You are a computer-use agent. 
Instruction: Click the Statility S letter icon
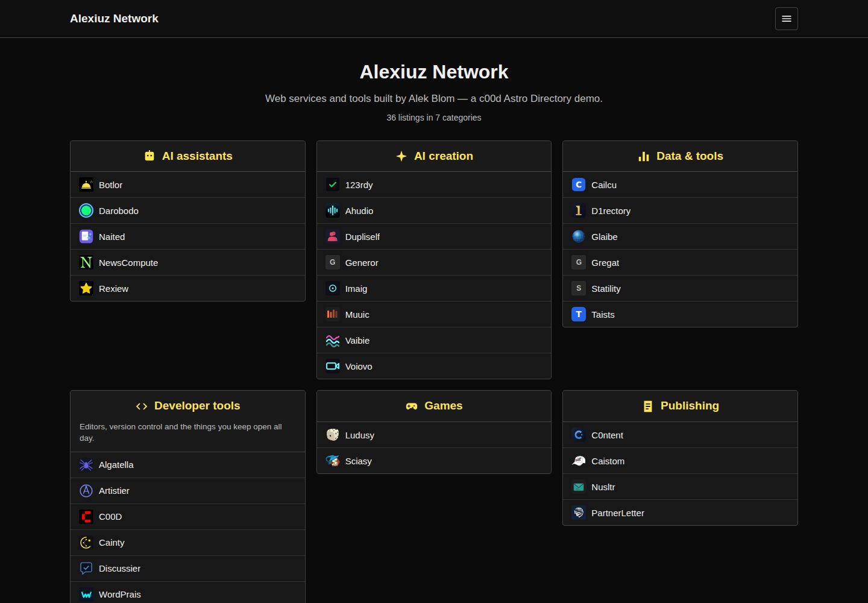tap(579, 288)
